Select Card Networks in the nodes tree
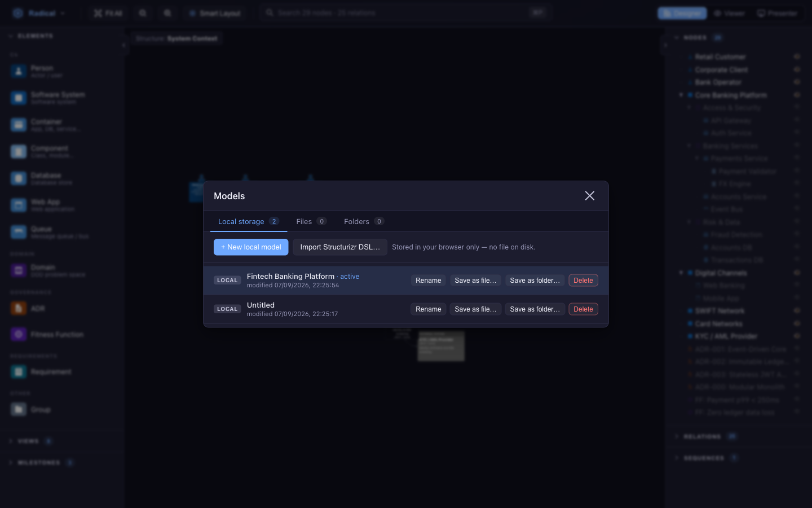 pyautogui.click(x=718, y=324)
